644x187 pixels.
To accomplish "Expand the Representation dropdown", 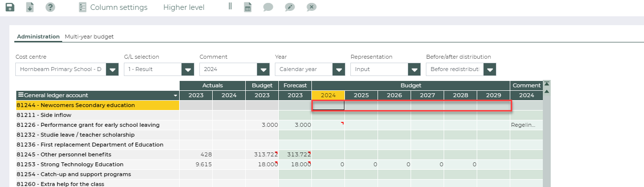I will tap(415, 70).
